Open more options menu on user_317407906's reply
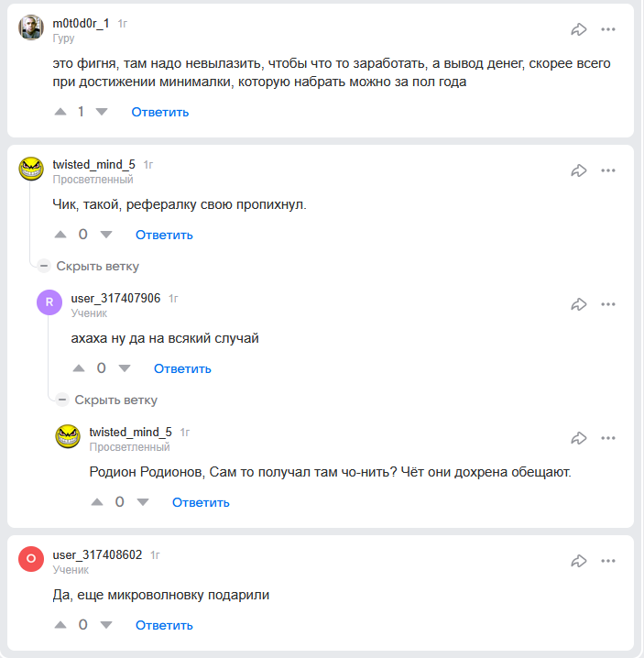 608,304
